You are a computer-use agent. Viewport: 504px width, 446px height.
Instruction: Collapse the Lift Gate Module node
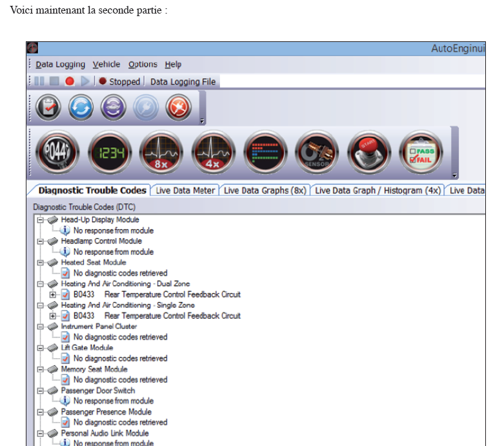point(41,348)
